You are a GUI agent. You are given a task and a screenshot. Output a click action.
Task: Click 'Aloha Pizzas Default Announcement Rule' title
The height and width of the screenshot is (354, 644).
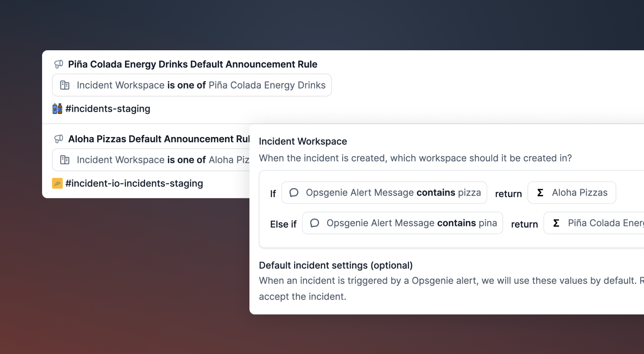[159, 139]
